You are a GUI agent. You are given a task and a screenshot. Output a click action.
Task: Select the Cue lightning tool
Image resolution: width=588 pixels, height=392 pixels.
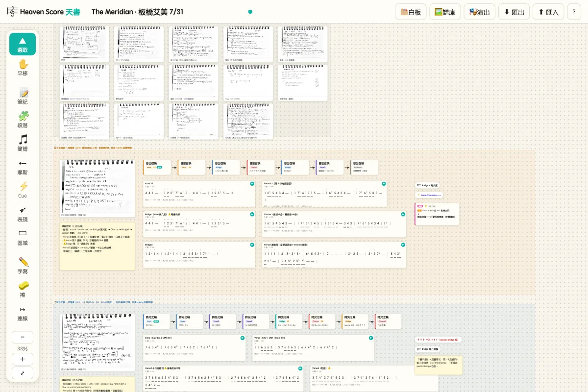pyautogui.click(x=23, y=190)
